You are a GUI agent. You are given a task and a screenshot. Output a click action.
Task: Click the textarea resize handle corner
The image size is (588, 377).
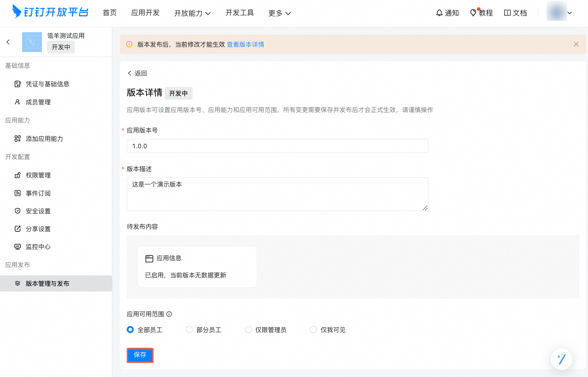coord(425,208)
